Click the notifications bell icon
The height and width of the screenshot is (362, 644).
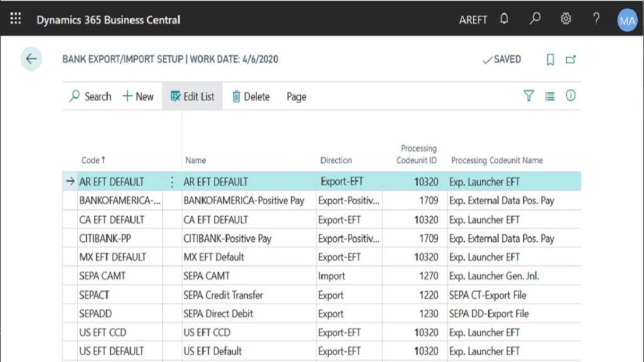pyautogui.click(x=504, y=19)
